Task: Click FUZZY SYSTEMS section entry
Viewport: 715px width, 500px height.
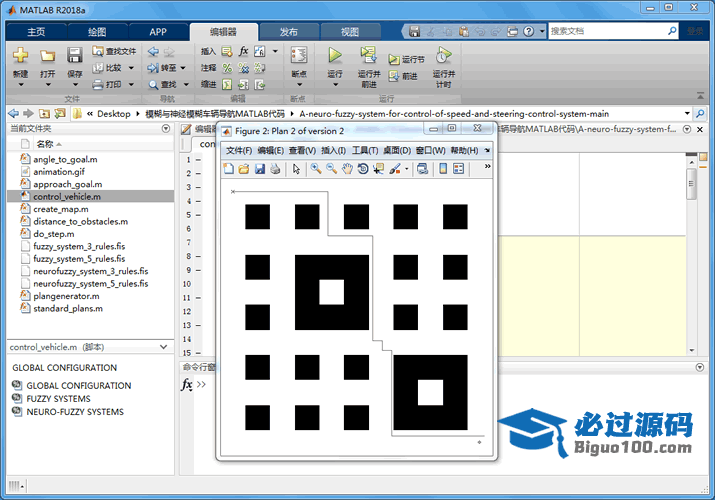Action: (x=58, y=399)
